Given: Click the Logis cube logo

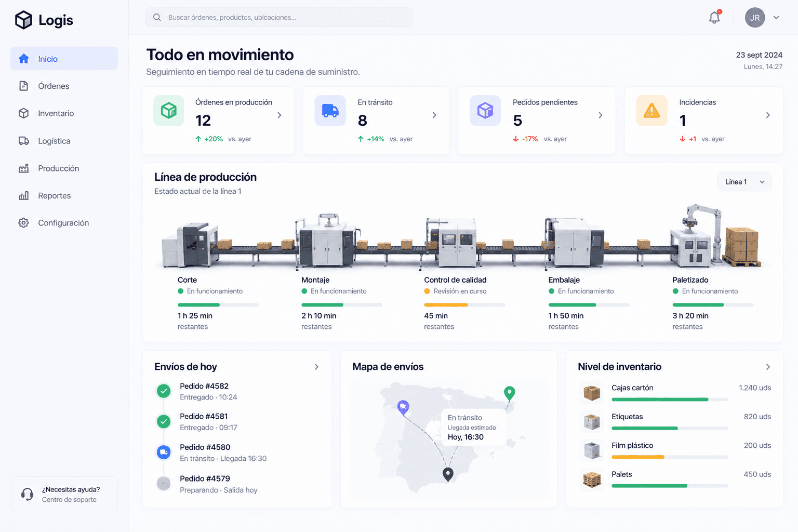Looking at the screenshot, I should (23, 20).
